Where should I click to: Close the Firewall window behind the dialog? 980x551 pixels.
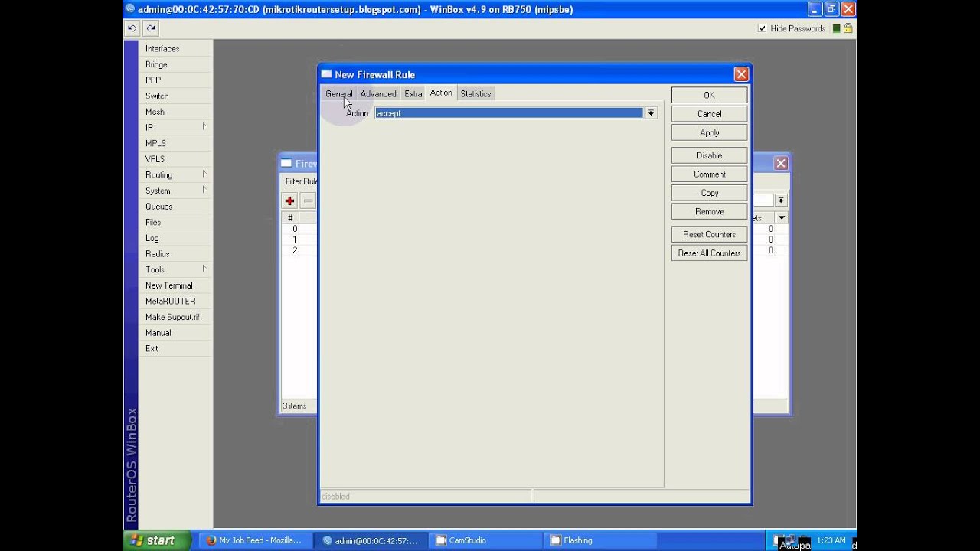pos(781,163)
